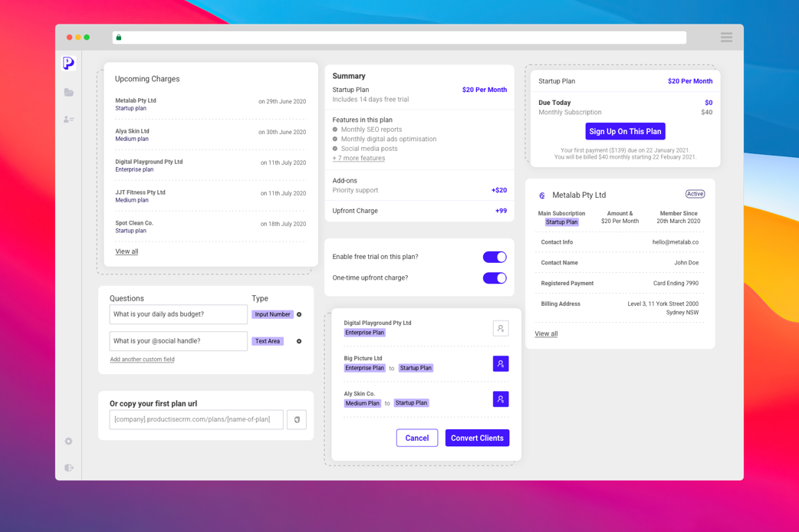Select Digital Playground Pty Ltd upcoming charge
799x532 pixels.
coord(210,166)
